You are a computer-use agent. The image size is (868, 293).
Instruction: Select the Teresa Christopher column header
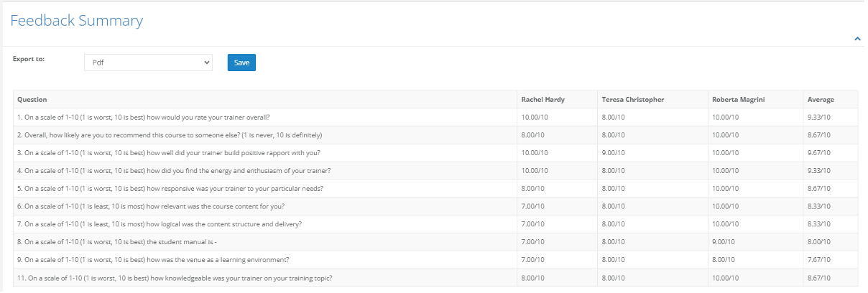632,99
